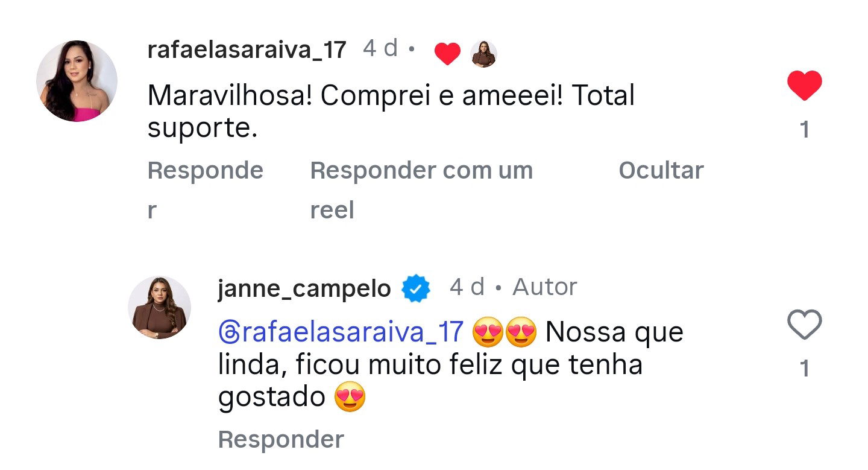Tap the rafaelasaraiva_17 username on the first comment
Viewport: 868px width, 470px height.
tap(247, 49)
